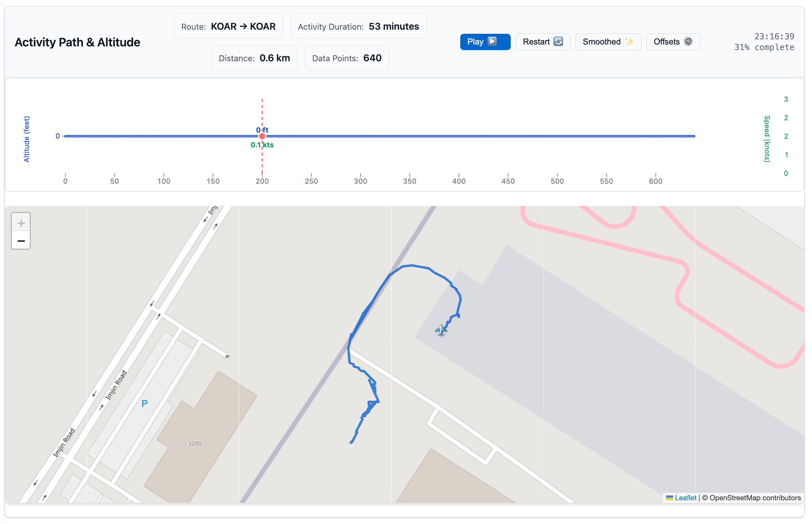The image size is (812, 524).
Task: Zoom in on the map
Action: (x=21, y=223)
